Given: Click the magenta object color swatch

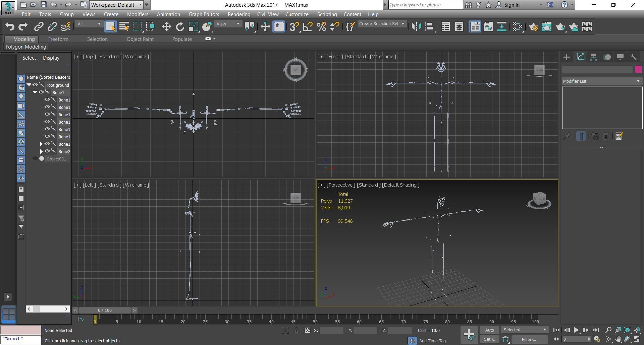Looking at the screenshot, I should (638, 69).
